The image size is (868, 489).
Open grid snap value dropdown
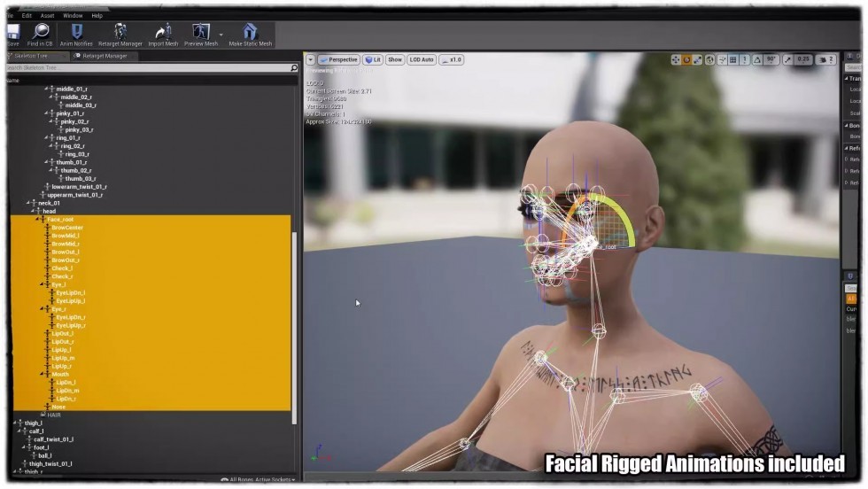[745, 60]
